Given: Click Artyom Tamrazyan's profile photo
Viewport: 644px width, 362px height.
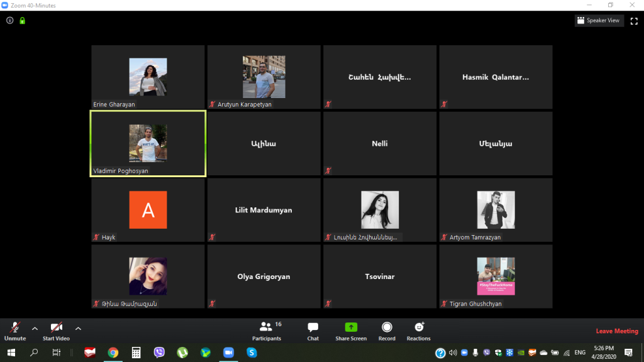Looking at the screenshot, I should [x=496, y=210].
